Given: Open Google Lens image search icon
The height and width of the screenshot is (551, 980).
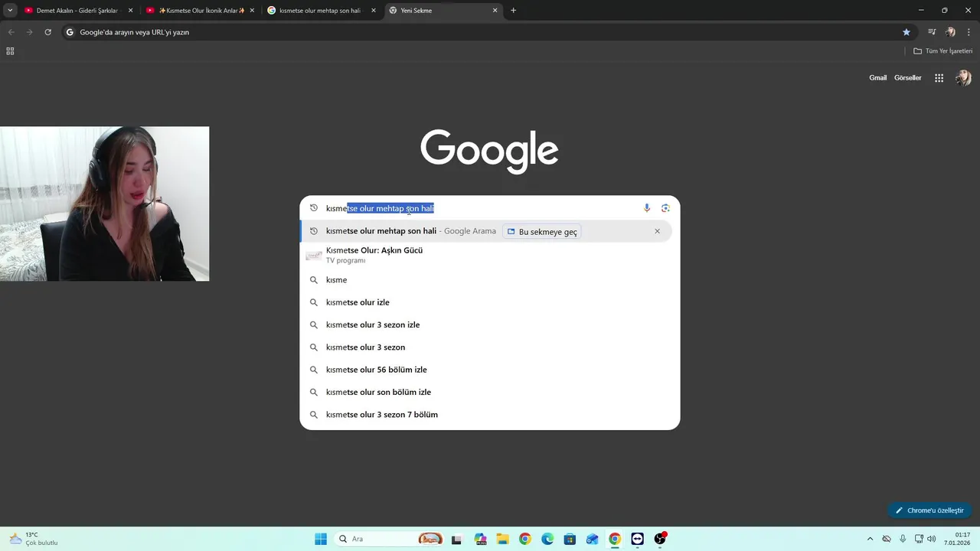Looking at the screenshot, I should pos(665,208).
